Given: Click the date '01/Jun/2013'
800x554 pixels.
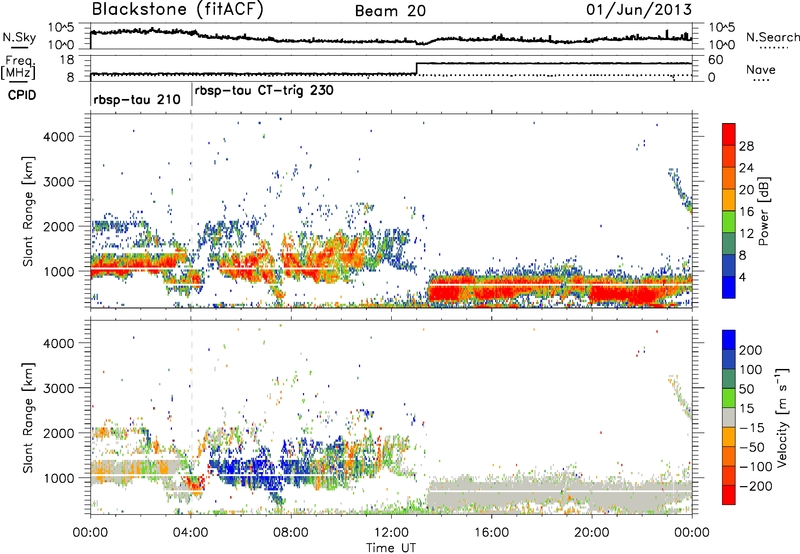Looking at the screenshot, I should (639, 9).
